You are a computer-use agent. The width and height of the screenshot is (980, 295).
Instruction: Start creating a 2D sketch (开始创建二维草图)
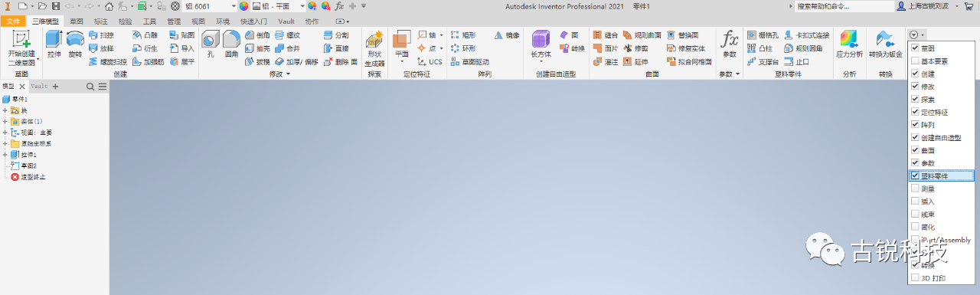21,48
